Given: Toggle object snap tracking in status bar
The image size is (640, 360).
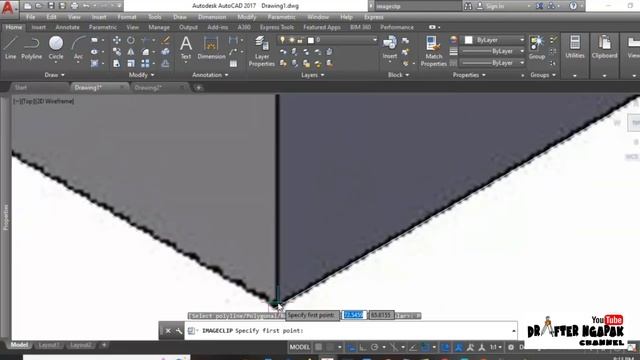Looking at the screenshot, I should 413,347.
